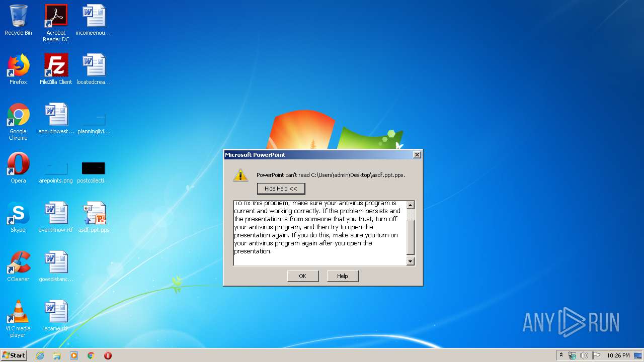Screen dimensions: 644x362
Task: Open VLC media player shortcut
Action: pyautogui.click(x=18, y=319)
